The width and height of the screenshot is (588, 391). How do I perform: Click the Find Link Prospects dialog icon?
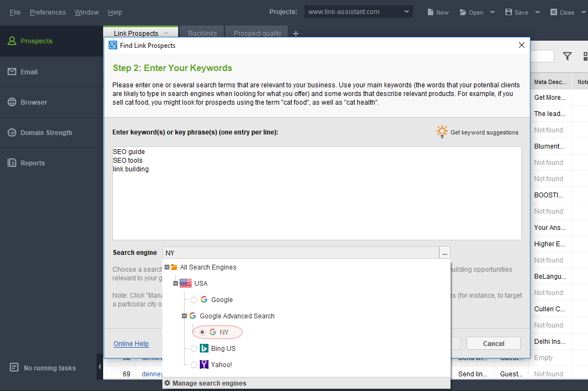pyautogui.click(x=113, y=46)
